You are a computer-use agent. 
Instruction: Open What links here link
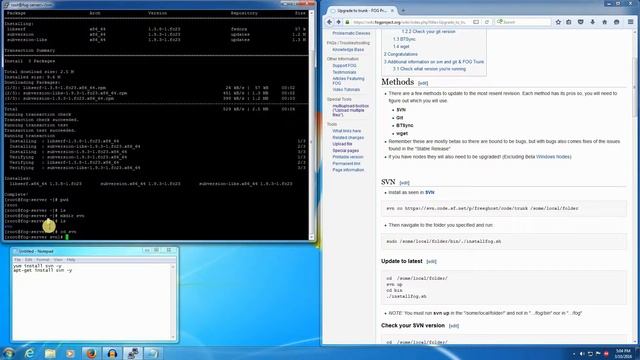point(347,131)
